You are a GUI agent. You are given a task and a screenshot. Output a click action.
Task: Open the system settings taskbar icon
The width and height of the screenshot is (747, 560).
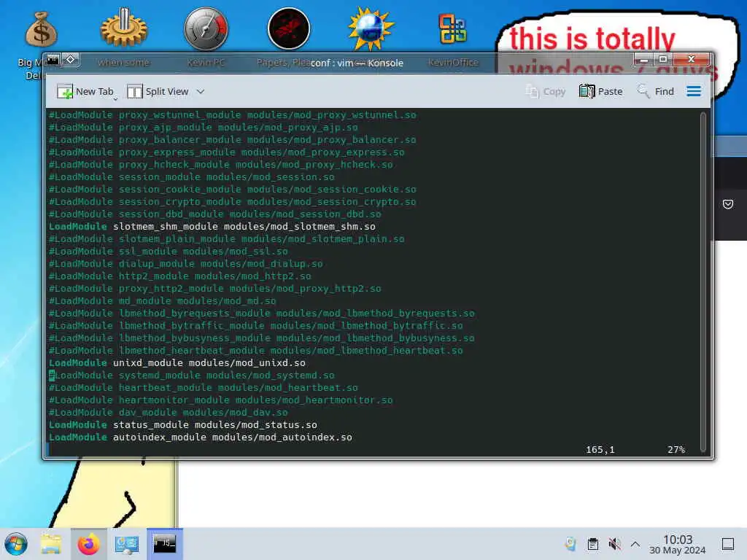coord(127,544)
